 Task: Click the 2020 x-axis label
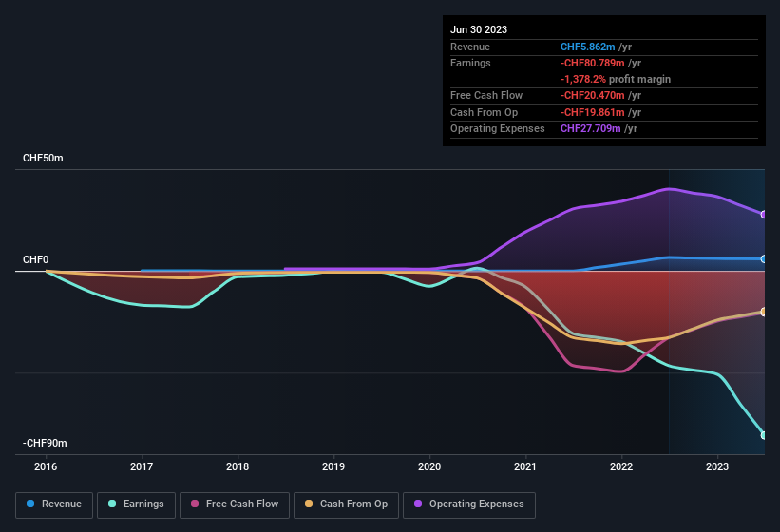429,466
